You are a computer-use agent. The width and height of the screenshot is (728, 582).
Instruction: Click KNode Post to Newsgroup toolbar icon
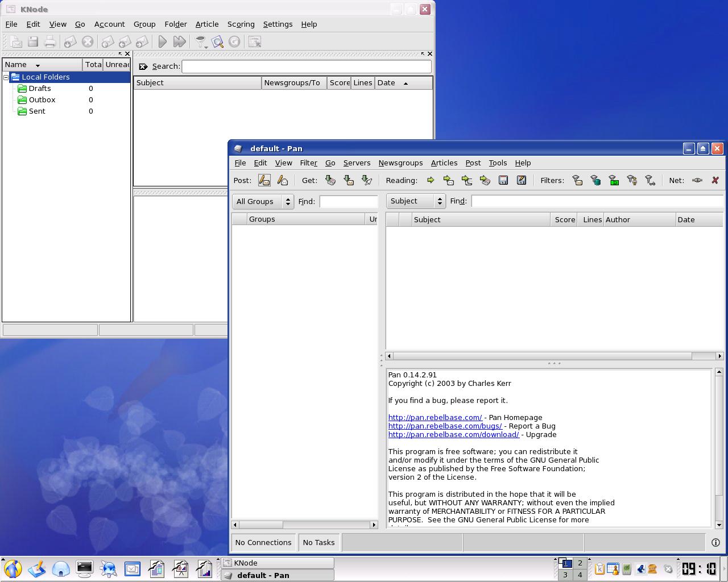click(16, 41)
